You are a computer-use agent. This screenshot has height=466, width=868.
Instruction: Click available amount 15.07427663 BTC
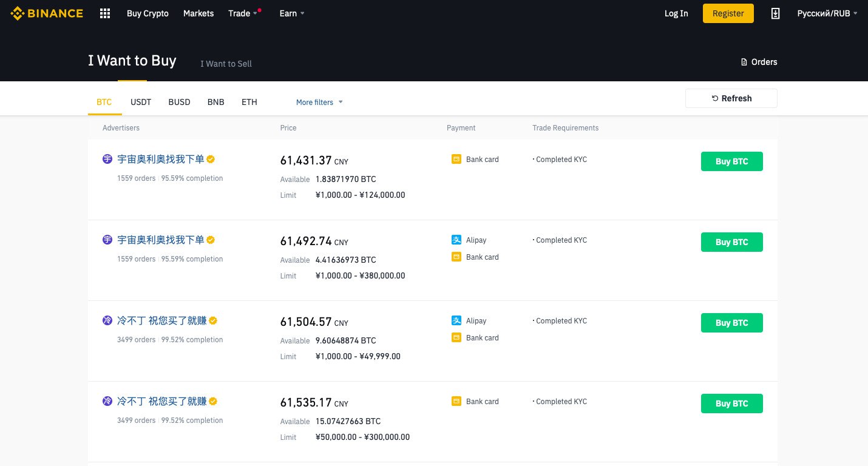click(x=348, y=421)
